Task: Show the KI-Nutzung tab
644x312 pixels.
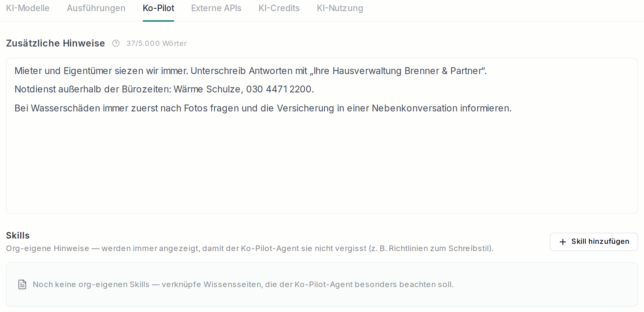Action: point(340,8)
